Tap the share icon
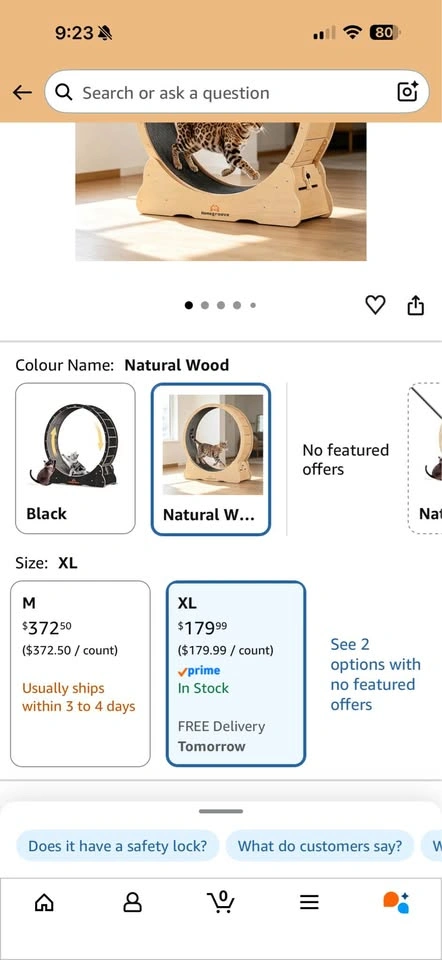442x960 pixels. [416, 304]
